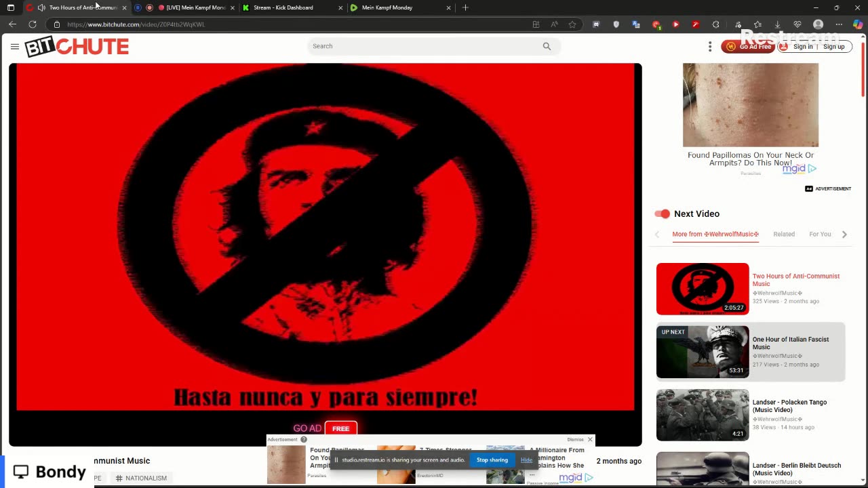Open the BitChute hamburger menu
The height and width of the screenshot is (488, 868).
tap(15, 46)
